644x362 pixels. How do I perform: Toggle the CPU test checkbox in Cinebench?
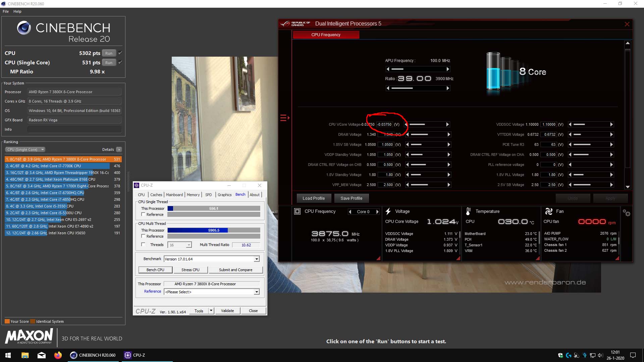(x=120, y=53)
